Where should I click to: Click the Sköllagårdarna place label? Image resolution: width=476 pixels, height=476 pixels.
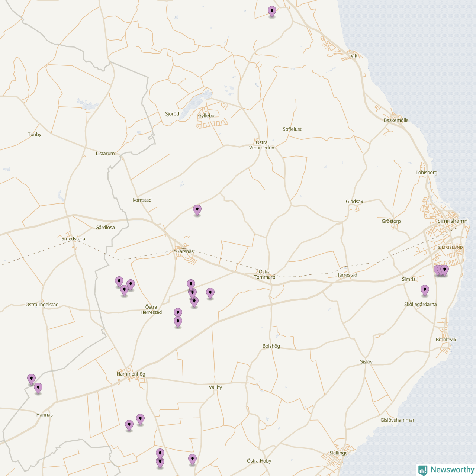point(420,304)
